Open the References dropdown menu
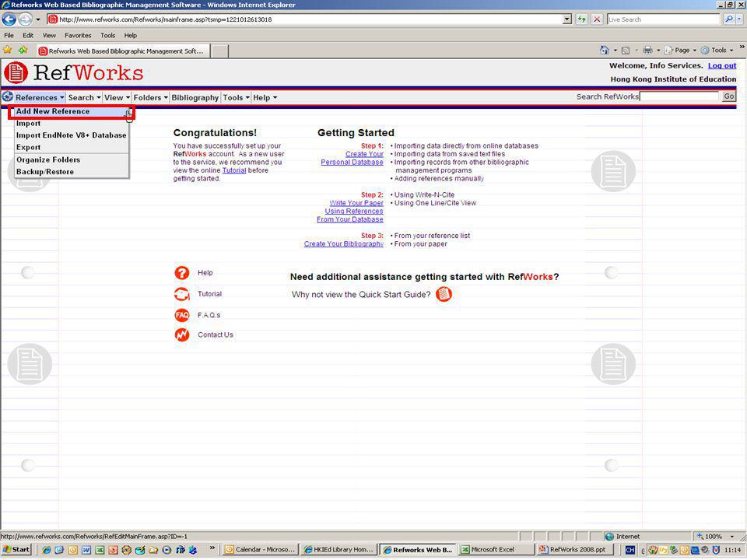The image size is (747, 560). click(x=40, y=98)
